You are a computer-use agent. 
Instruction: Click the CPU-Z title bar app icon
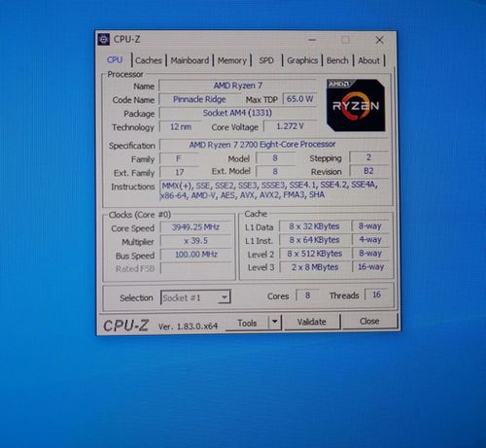(x=104, y=39)
